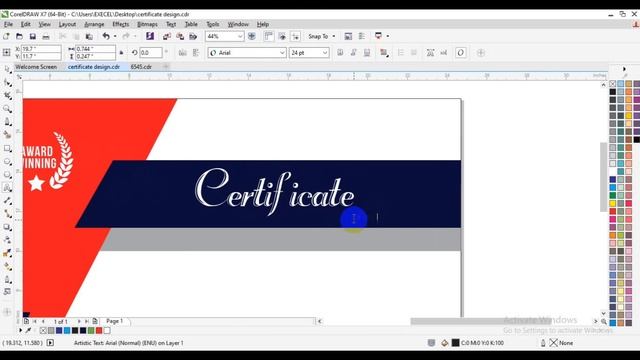Viewport: 640px width, 360px height.
Task: Select the Shape tool in toolbox
Action: coord(7,83)
